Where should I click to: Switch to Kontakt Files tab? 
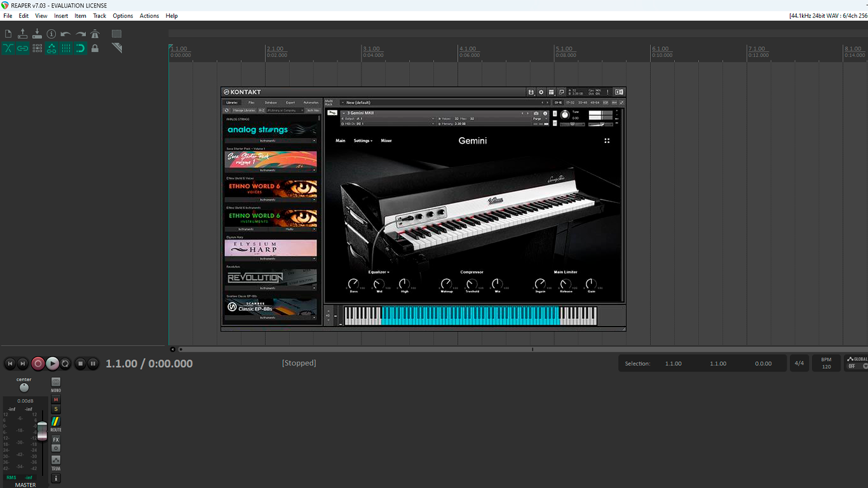(x=252, y=102)
